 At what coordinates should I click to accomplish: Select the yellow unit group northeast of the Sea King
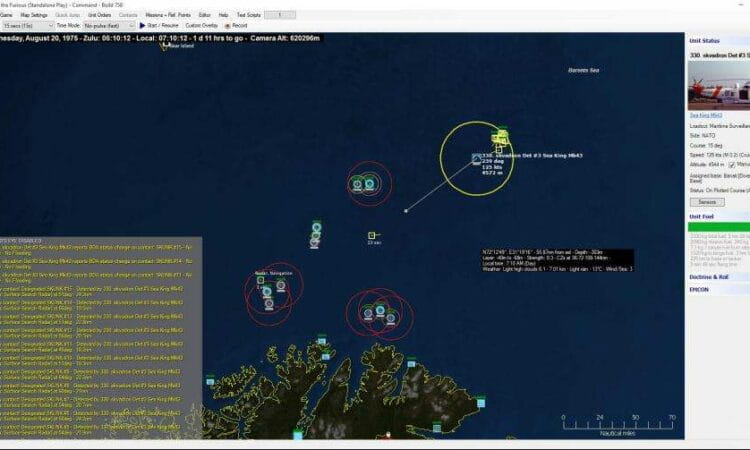(500, 138)
